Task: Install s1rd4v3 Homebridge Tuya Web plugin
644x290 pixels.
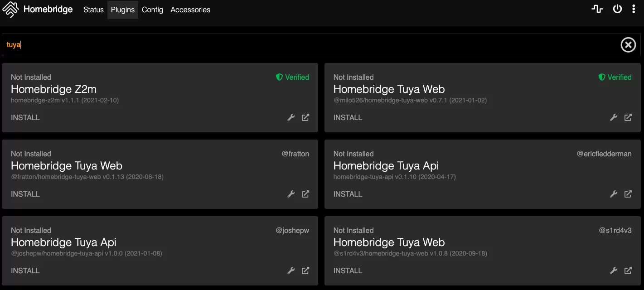Action: click(x=348, y=271)
